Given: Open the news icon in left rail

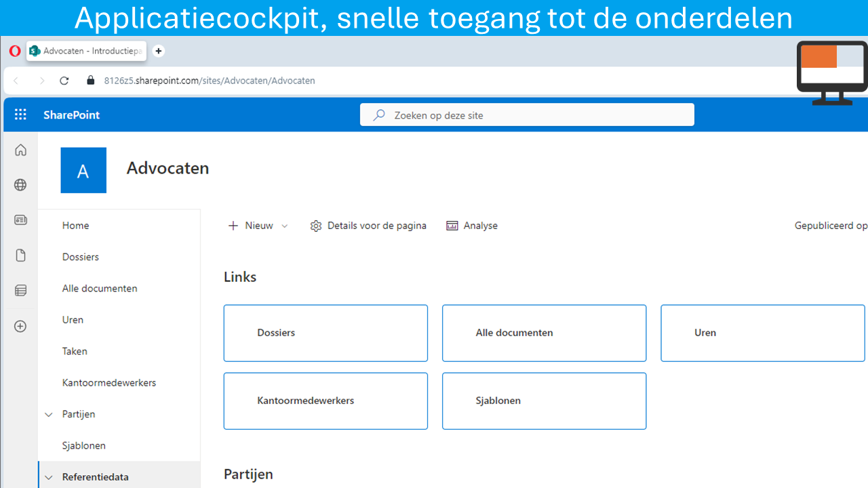Looking at the screenshot, I should point(20,220).
